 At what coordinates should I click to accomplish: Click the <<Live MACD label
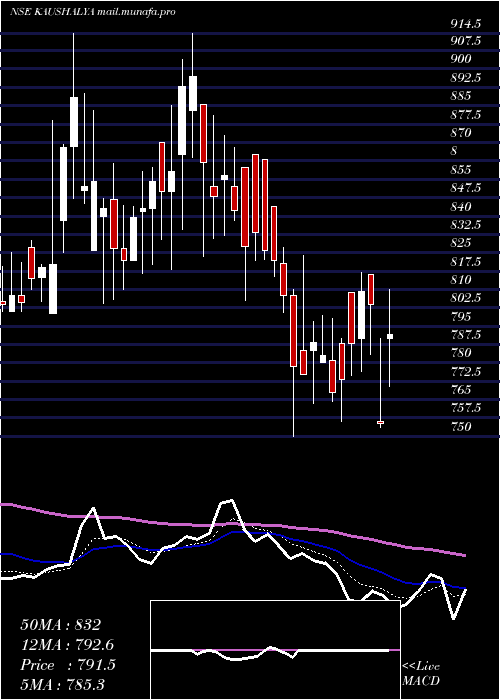[421, 674]
